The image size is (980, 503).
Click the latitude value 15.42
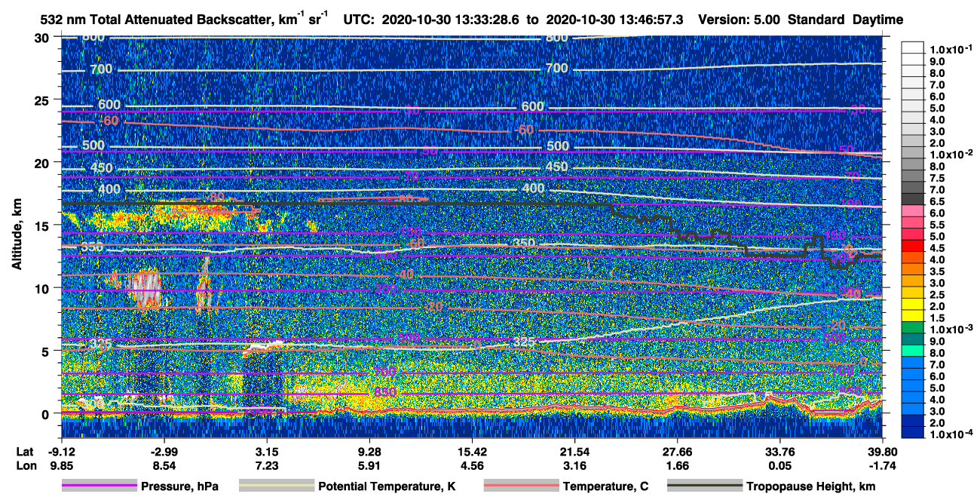(472, 451)
